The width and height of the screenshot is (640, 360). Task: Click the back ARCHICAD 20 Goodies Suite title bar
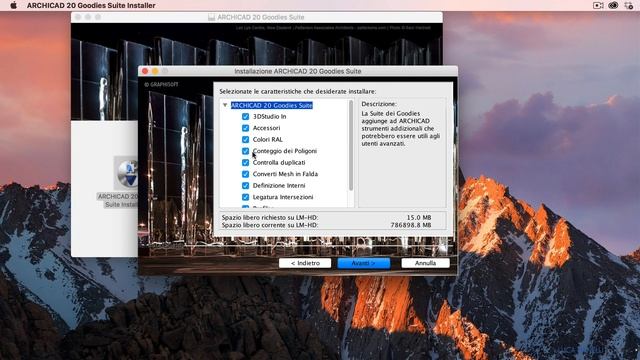[257, 17]
